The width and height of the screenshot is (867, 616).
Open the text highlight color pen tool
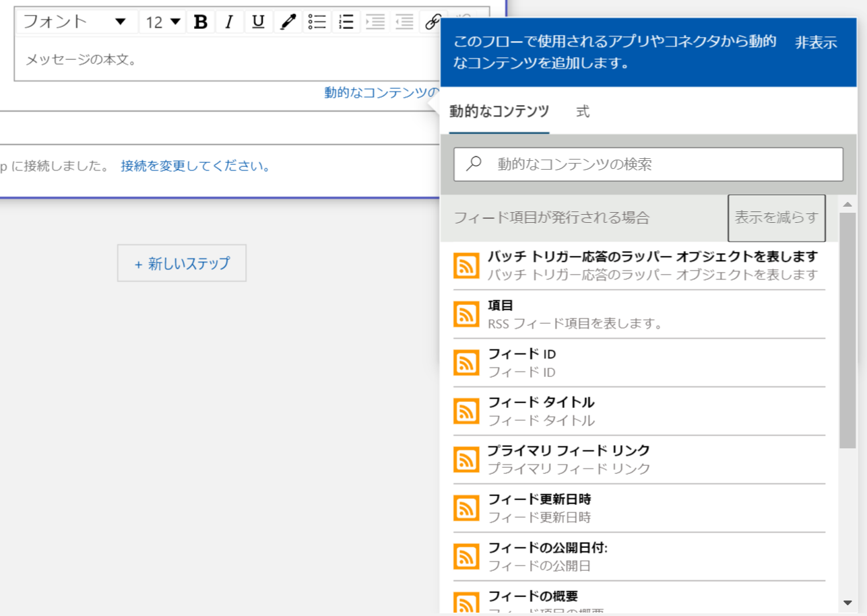(x=288, y=22)
